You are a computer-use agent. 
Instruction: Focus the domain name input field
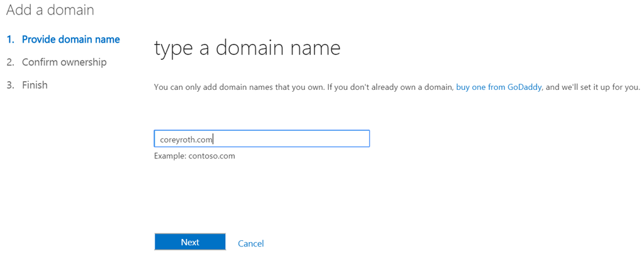click(262, 139)
